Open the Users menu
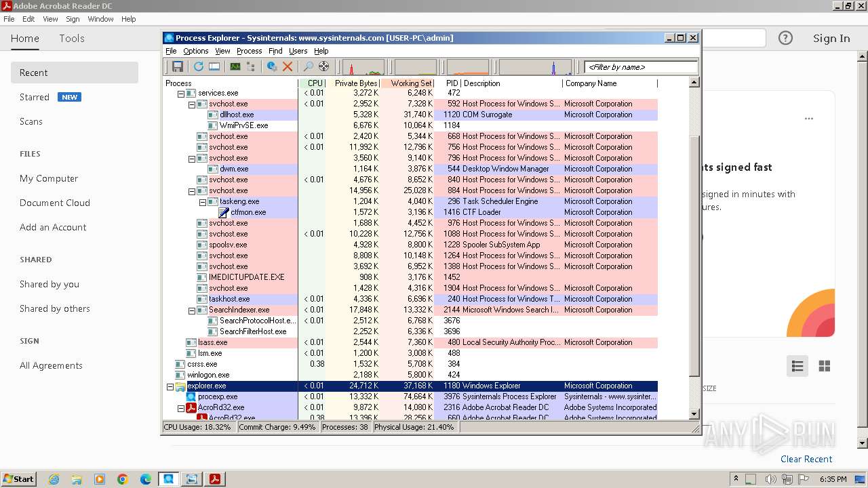This screenshot has height=488, width=868. [298, 51]
